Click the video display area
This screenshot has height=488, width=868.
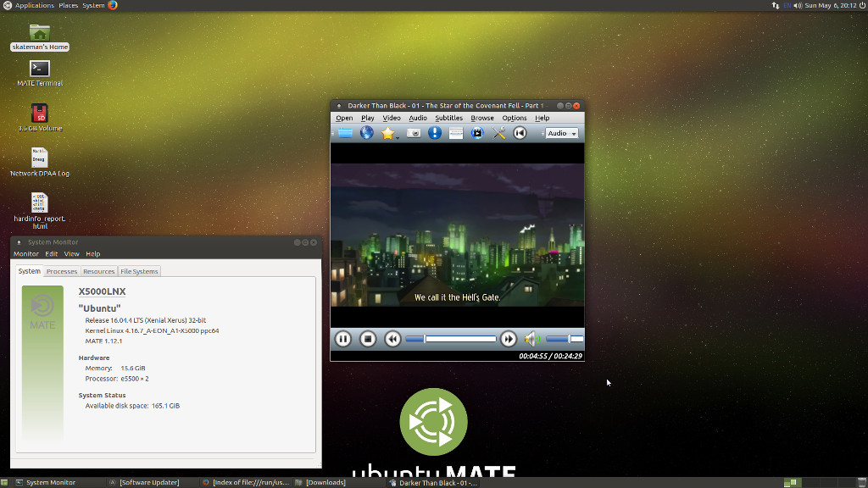click(457, 236)
